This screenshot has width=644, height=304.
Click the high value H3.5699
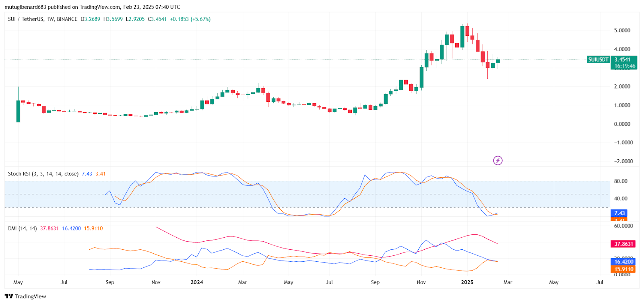tap(113, 19)
